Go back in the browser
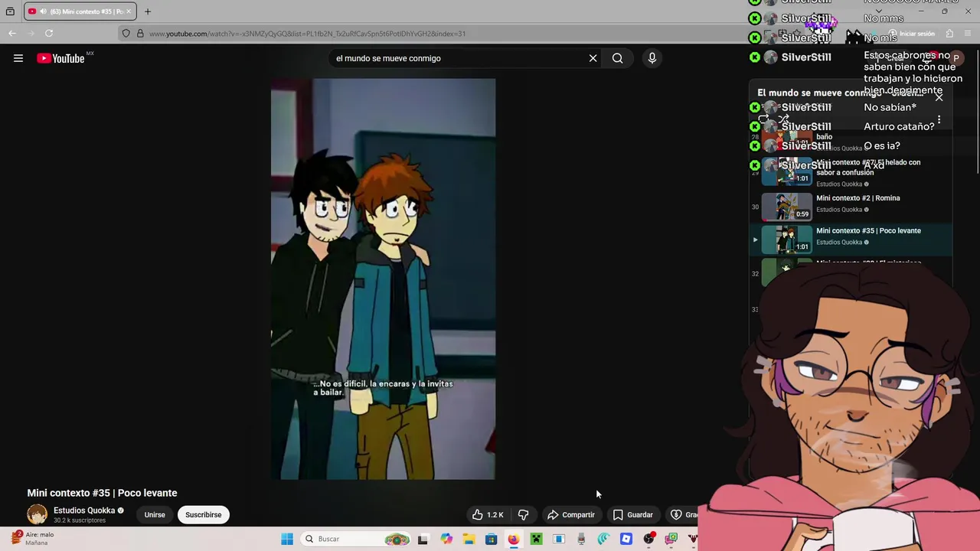Viewport: 980px width, 551px height. click(12, 33)
